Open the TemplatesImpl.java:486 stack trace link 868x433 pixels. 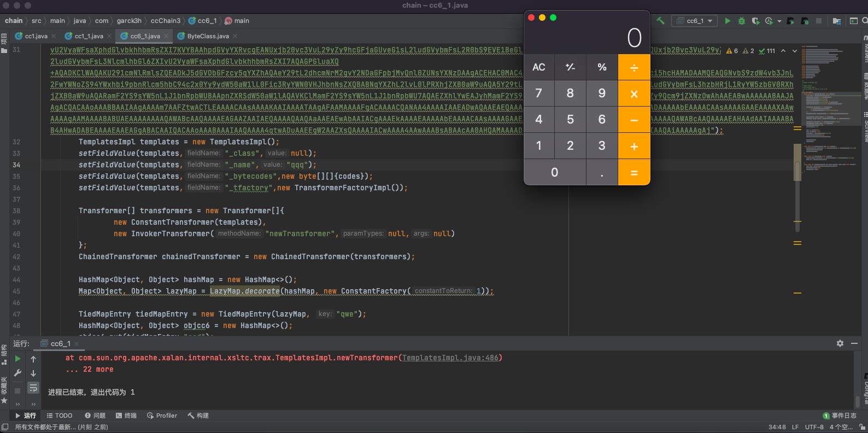point(450,358)
